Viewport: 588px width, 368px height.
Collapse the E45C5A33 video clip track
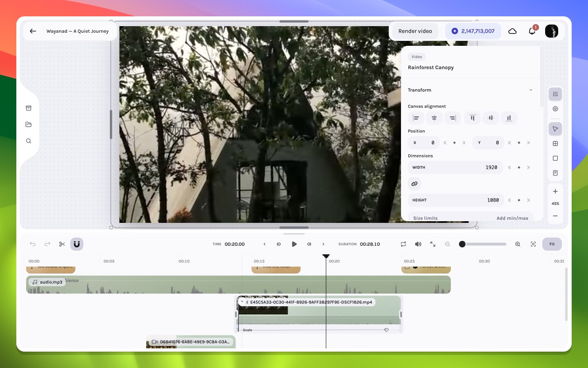242,302
